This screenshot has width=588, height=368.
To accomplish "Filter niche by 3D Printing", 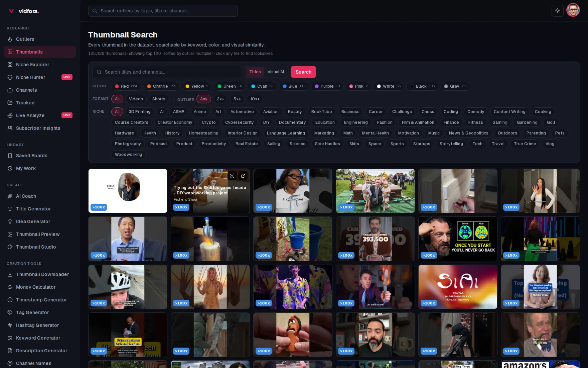I will point(140,112).
